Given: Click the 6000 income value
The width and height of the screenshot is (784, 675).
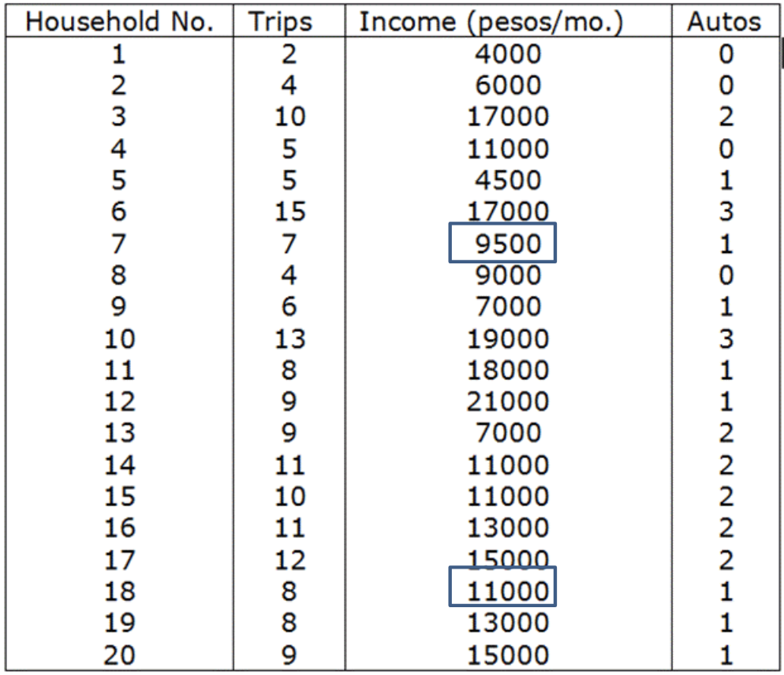Looking at the screenshot, I should 508,85.
